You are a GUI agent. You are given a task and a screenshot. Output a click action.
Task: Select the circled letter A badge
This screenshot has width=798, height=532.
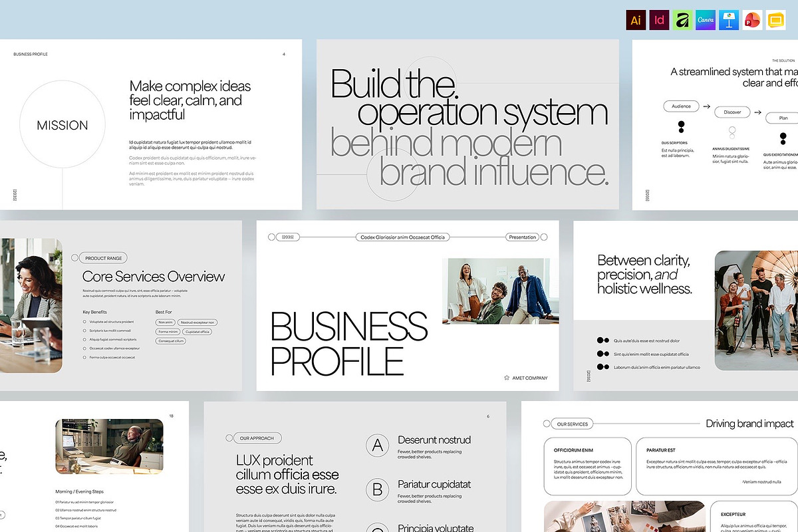click(378, 446)
